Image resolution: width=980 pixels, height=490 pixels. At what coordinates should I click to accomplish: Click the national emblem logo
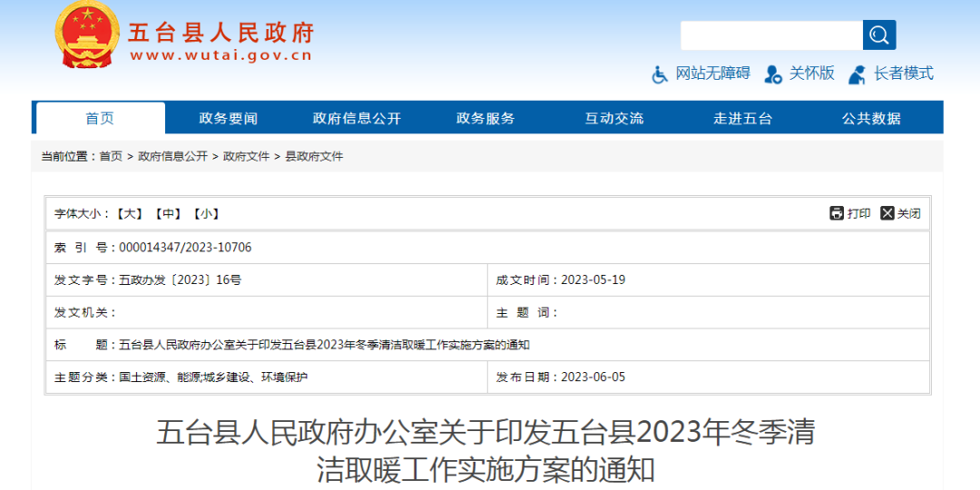coord(86,34)
